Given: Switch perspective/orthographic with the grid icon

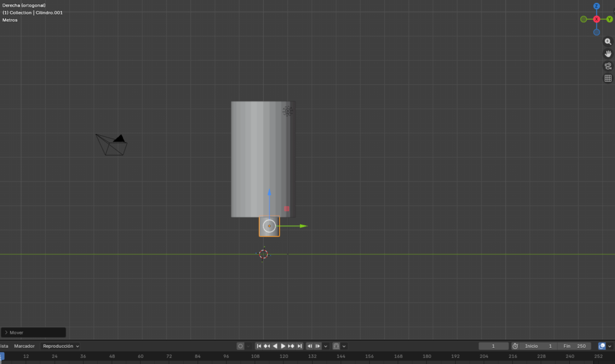Looking at the screenshot, I should tap(608, 78).
